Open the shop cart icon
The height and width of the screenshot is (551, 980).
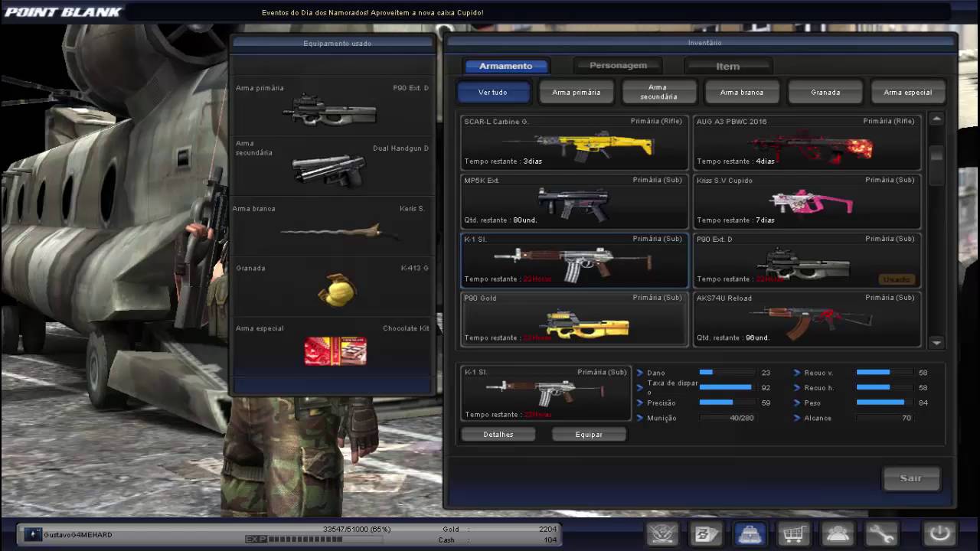[793, 533]
